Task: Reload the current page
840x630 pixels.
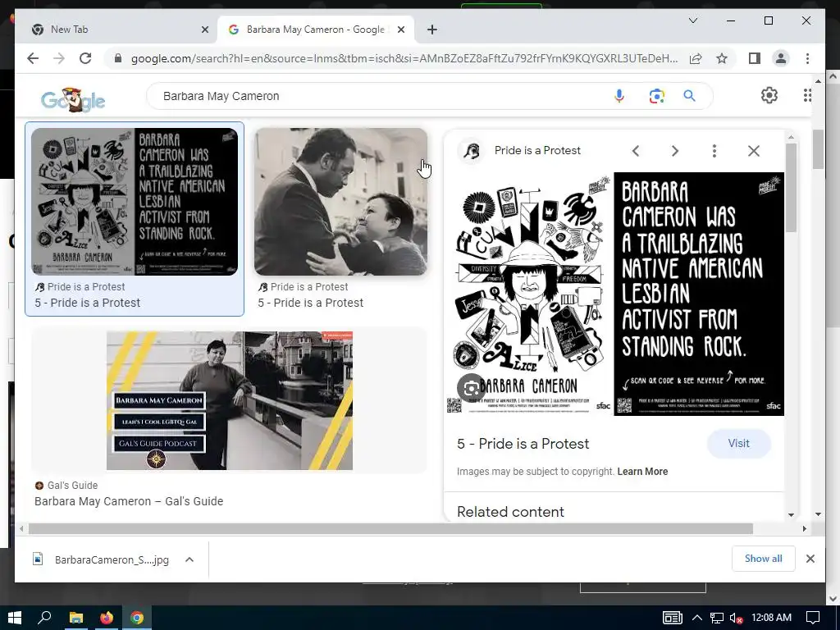Action: 85,58
